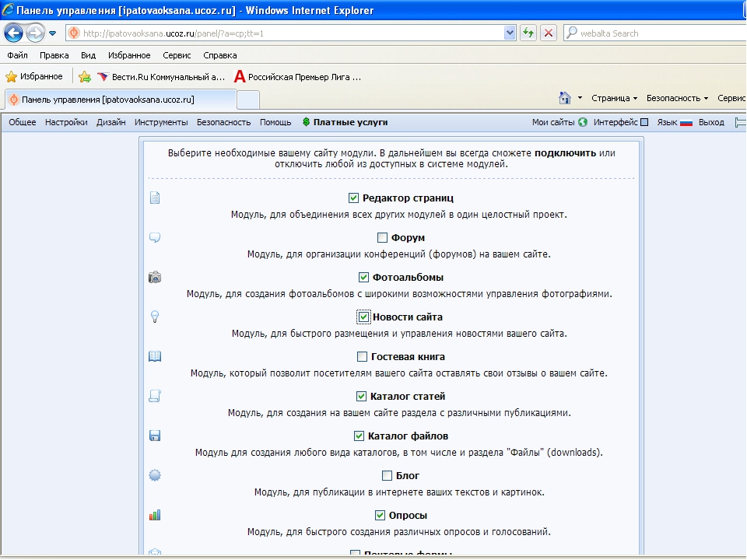Click the green dollar icon near Платные услуги
747x560 pixels.
click(x=307, y=122)
